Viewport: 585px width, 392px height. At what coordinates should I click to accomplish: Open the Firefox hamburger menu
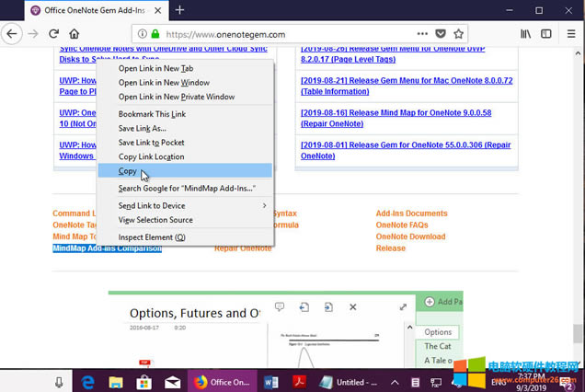(x=571, y=34)
